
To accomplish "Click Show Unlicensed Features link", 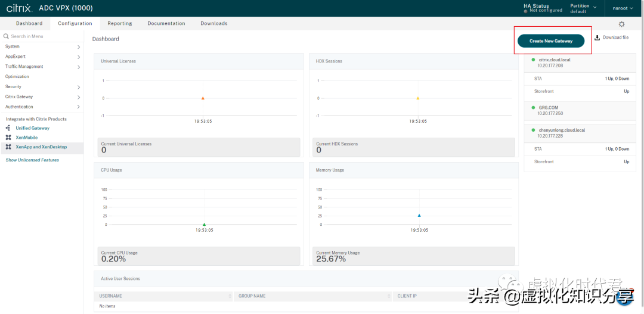I will click(x=32, y=160).
